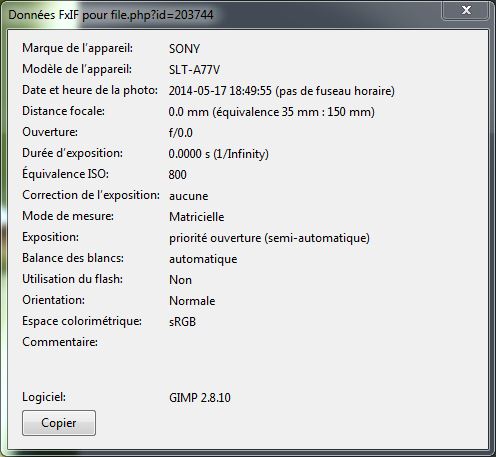The image size is (496, 457).
Task: Close the Données FxIF dialog
Action: [466, 10]
